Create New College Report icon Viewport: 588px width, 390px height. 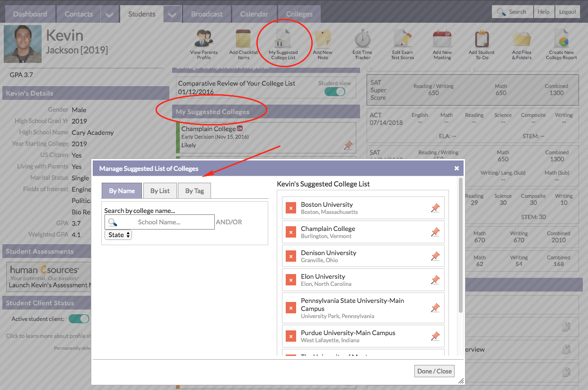coord(562,44)
